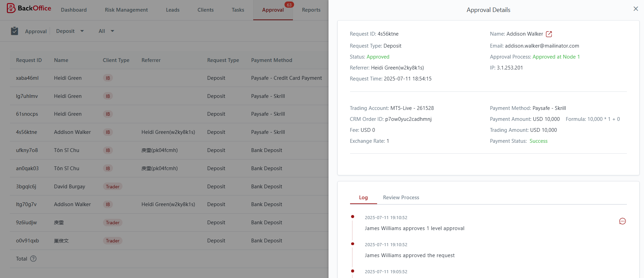
Task: Open the Leads section
Action: click(x=172, y=10)
